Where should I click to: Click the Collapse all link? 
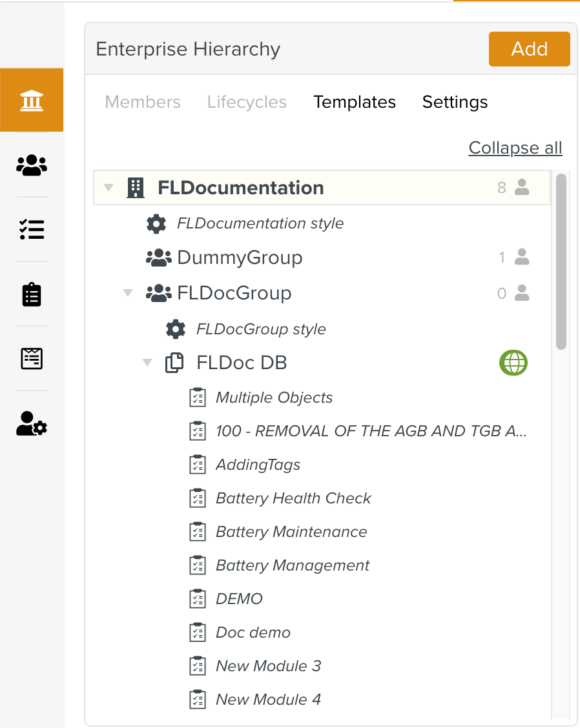(515, 148)
